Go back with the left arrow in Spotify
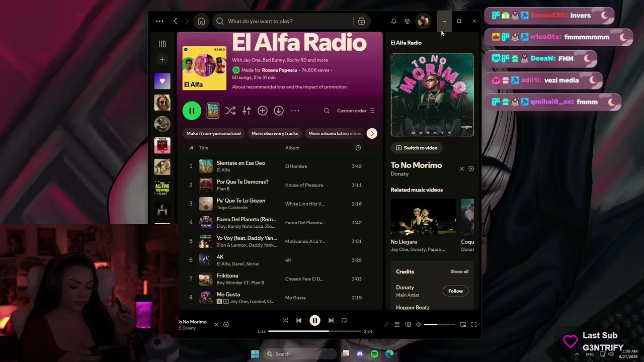 pyautogui.click(x=176, y=21)
